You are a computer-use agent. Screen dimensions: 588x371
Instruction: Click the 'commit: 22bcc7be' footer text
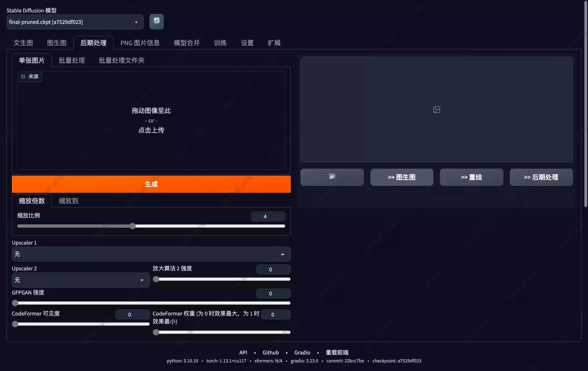(x=345, y=361)
